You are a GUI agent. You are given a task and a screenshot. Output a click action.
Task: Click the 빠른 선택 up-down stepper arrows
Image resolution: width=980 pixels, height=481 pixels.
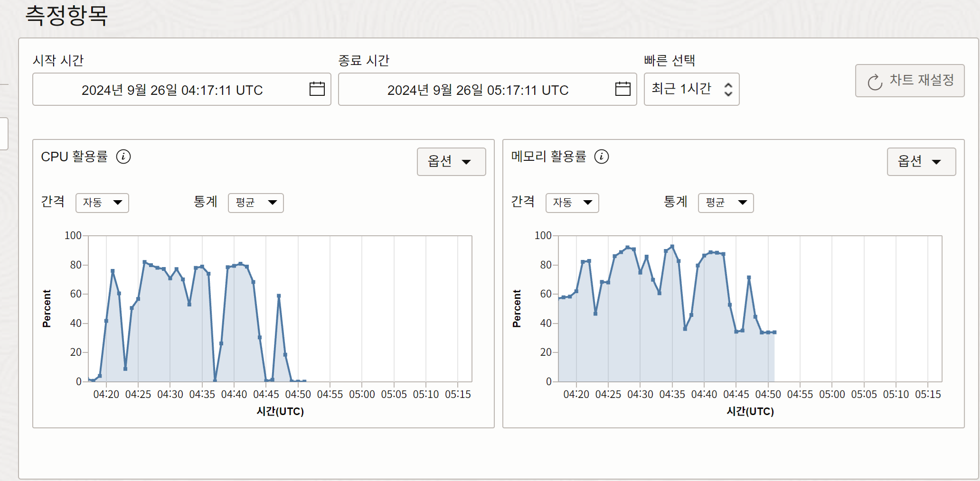[728, 89]
